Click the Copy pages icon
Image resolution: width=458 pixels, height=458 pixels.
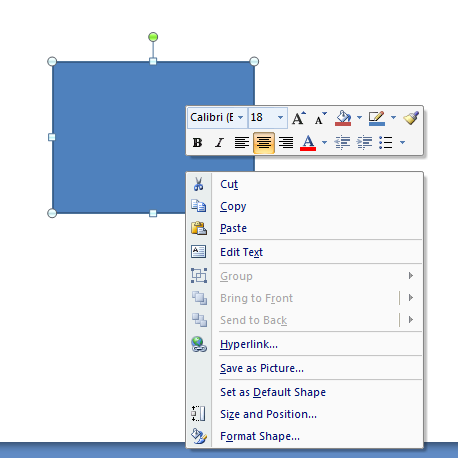coord(199,206)
